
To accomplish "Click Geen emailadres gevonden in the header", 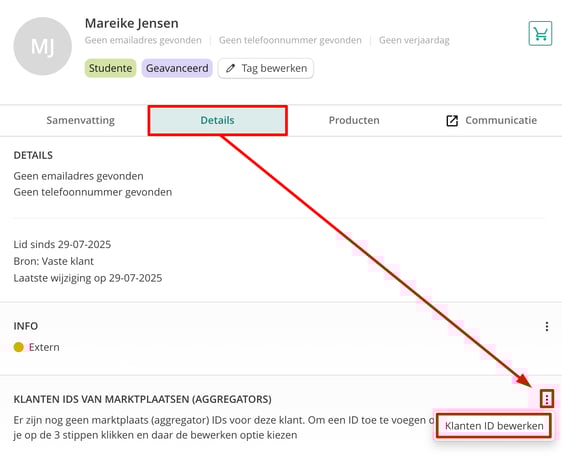I will [x=143, y=40].
